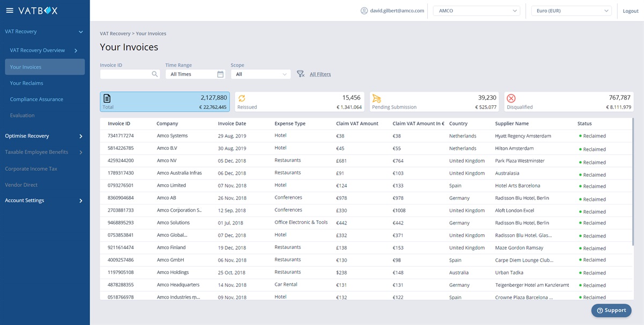This screenshot has width=644, height=325.
Task: Select the Total invoices summary card
Action: tap(165, 102)
